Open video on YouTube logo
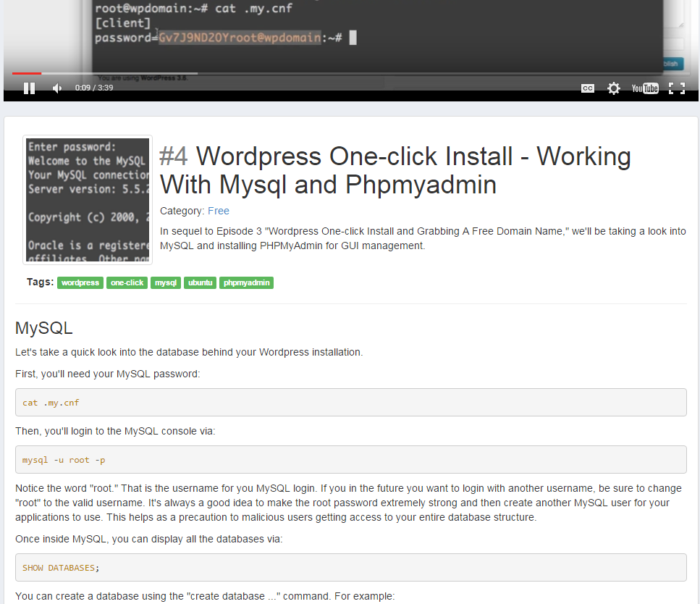This screenshot has height=604, width=700. click(x=645, y=88)
